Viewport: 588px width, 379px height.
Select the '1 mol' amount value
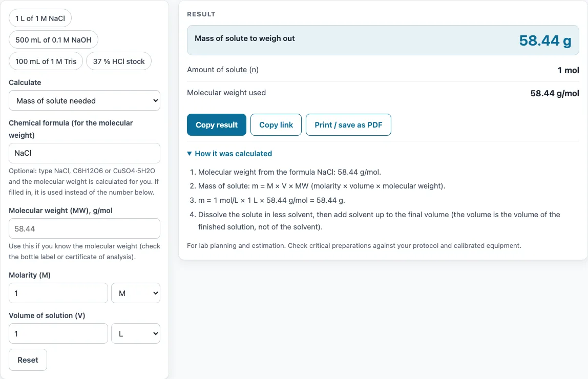pos(568,70)
